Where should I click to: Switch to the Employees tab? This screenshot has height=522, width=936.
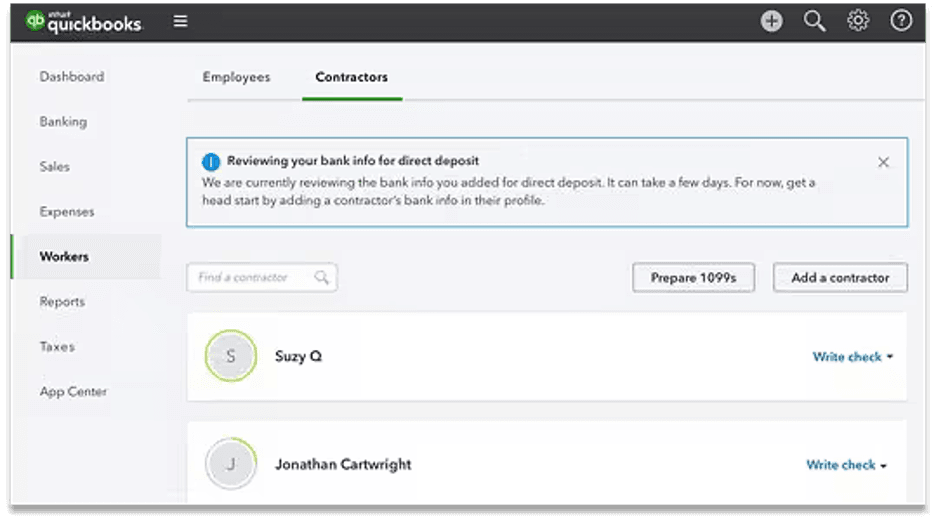[x=236, y=77]
